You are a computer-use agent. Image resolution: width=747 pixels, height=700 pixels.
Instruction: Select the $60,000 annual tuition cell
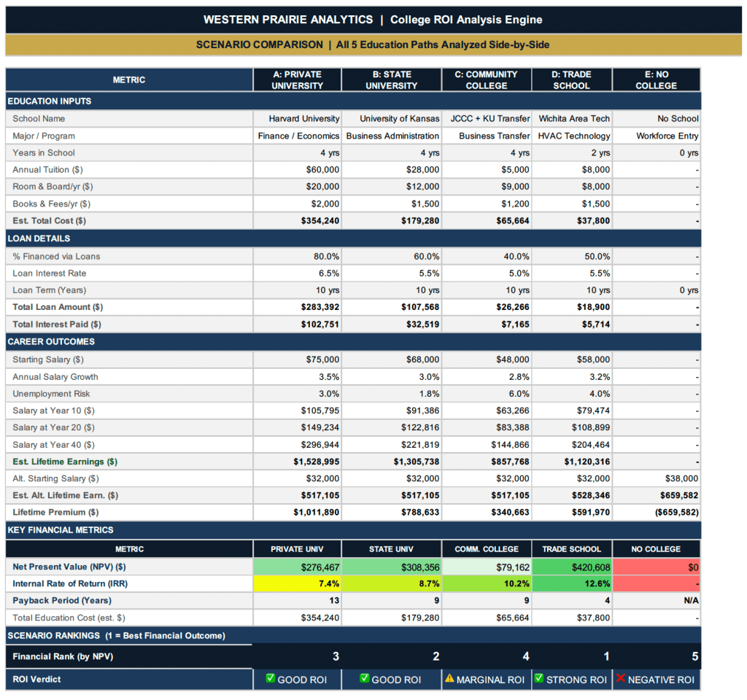click(297, 169)
